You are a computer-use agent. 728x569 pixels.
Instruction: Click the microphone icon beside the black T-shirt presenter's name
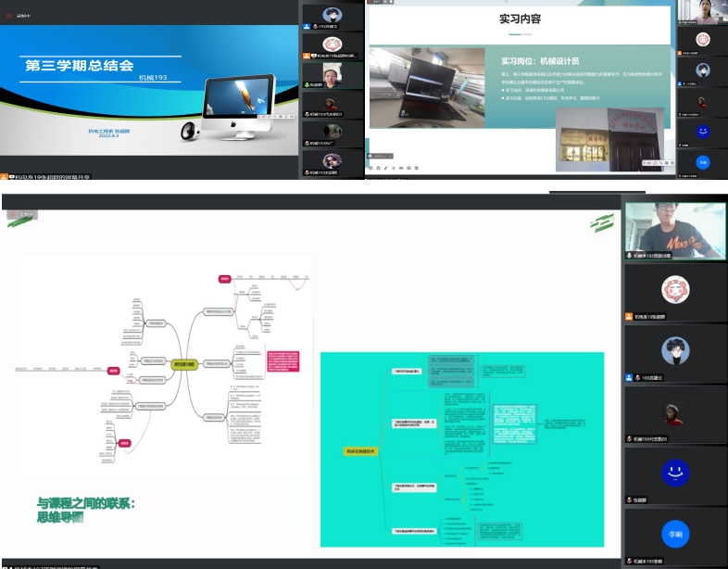[x=629, y=255]
